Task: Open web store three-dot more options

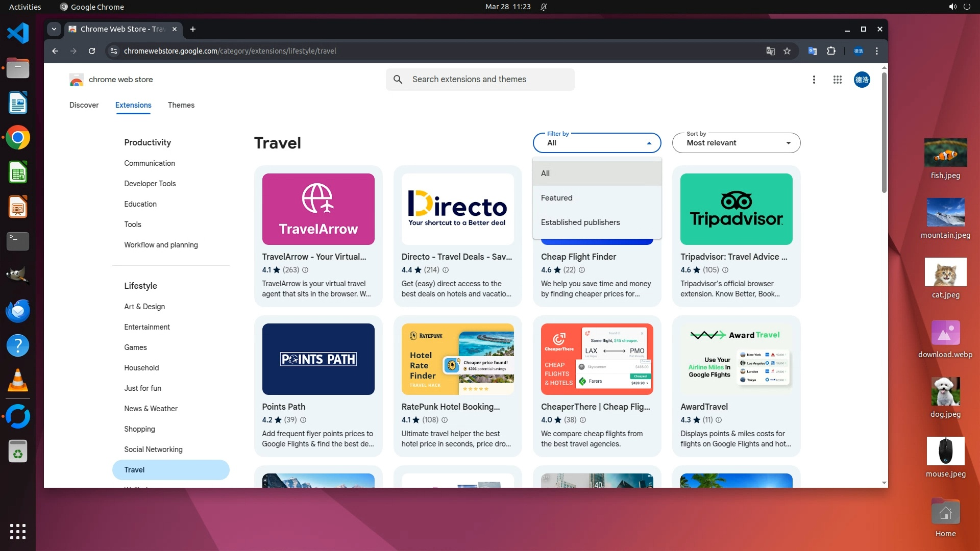Action: point(814,80)
